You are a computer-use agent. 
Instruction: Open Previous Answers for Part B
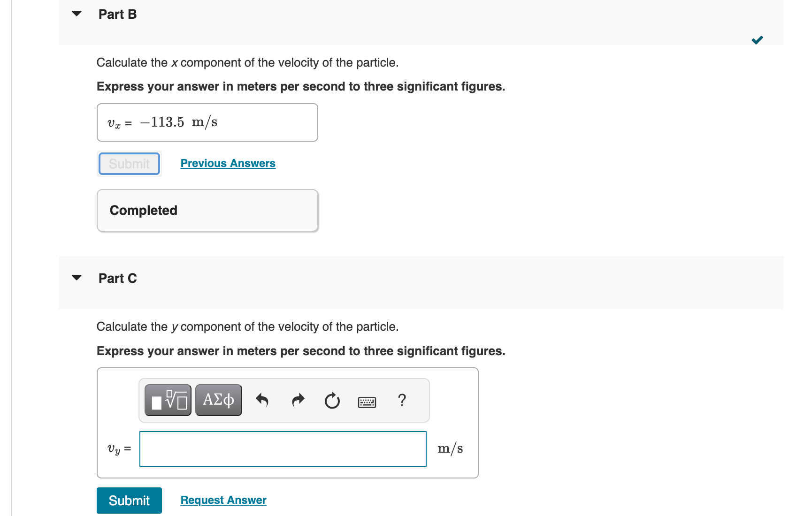tap(228, 163)
